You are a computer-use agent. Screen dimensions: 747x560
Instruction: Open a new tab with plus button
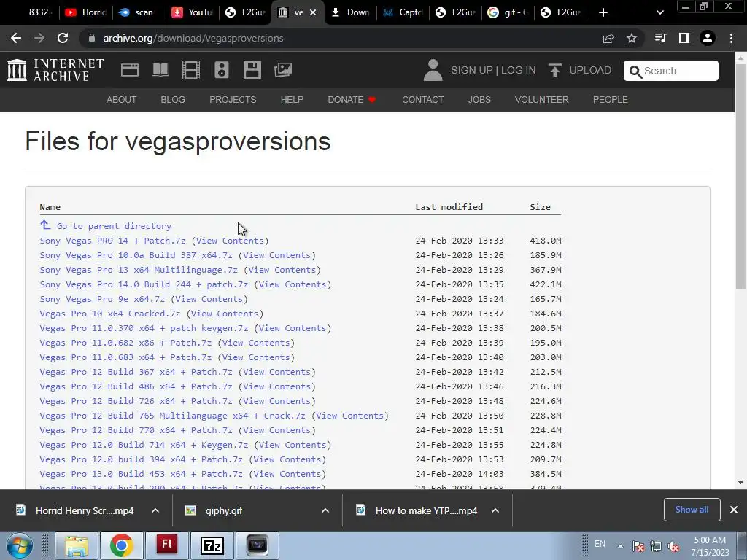coord(603,12)
